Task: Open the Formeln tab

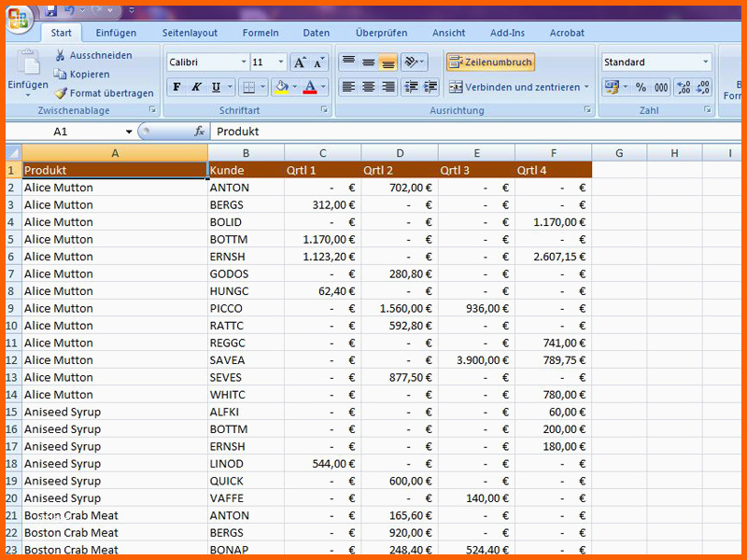Action: click(x=261, y=33)
